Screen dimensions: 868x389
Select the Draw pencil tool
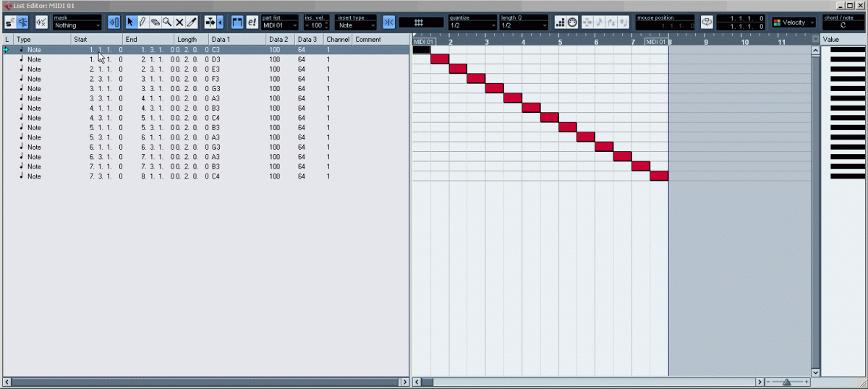[142, 22]
